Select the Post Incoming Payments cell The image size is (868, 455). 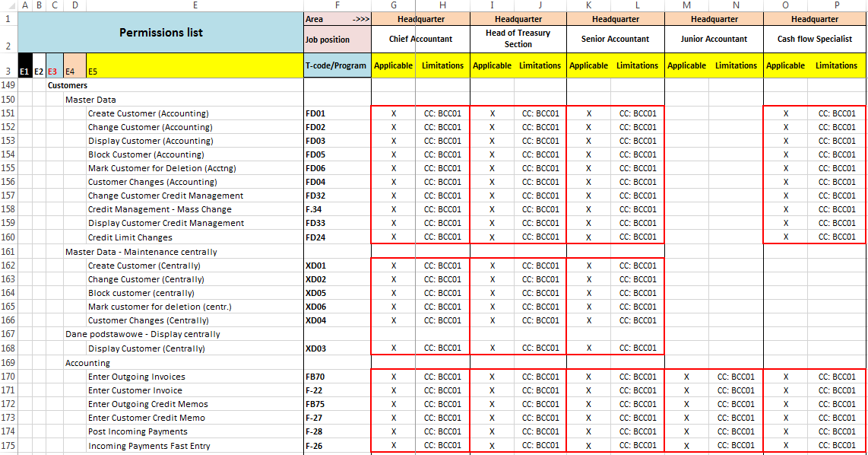138,431
